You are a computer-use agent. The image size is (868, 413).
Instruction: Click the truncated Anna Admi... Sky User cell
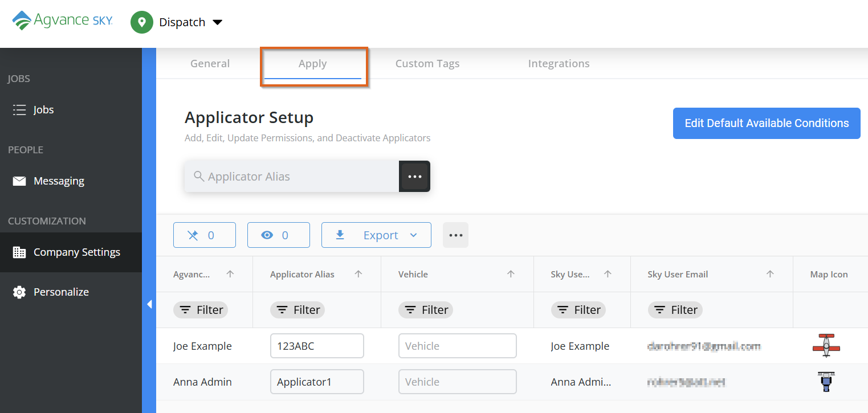pos(581,382)
